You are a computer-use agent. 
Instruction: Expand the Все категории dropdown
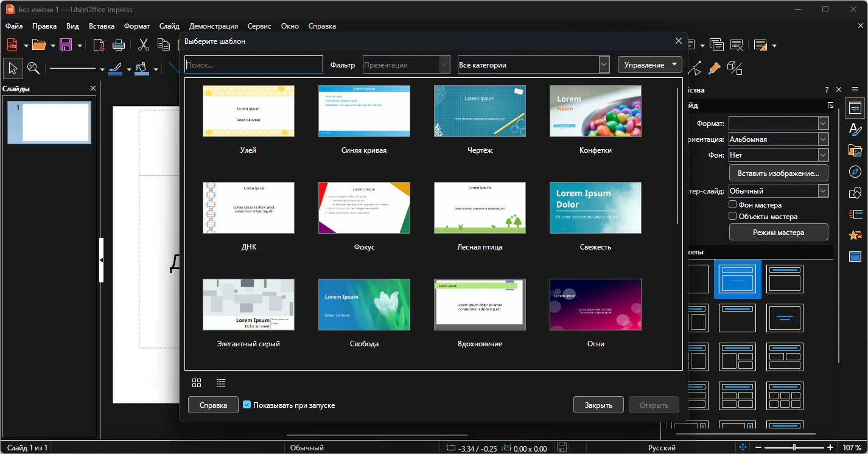click(x=533, y=65)
